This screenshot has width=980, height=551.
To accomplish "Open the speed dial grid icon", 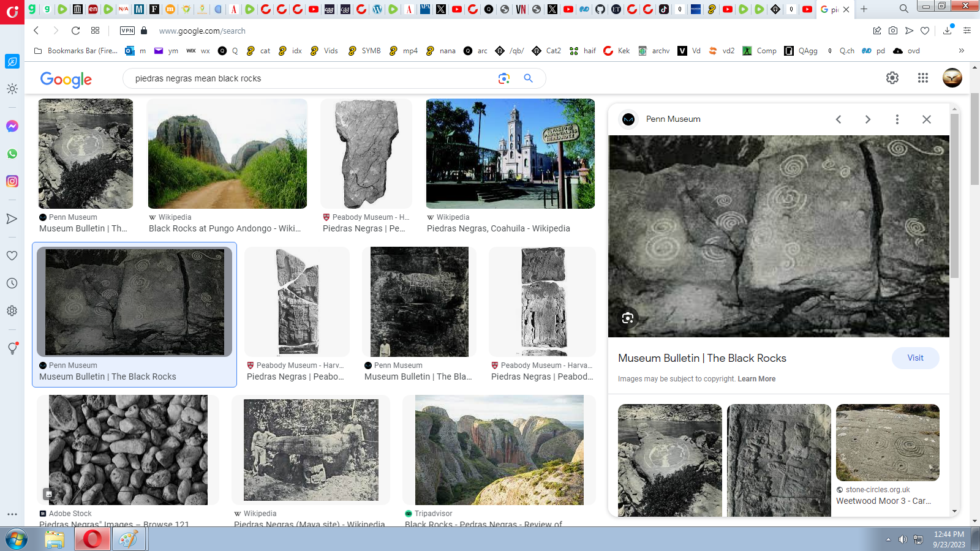I will pyautogui.click(x=95, y=31).
